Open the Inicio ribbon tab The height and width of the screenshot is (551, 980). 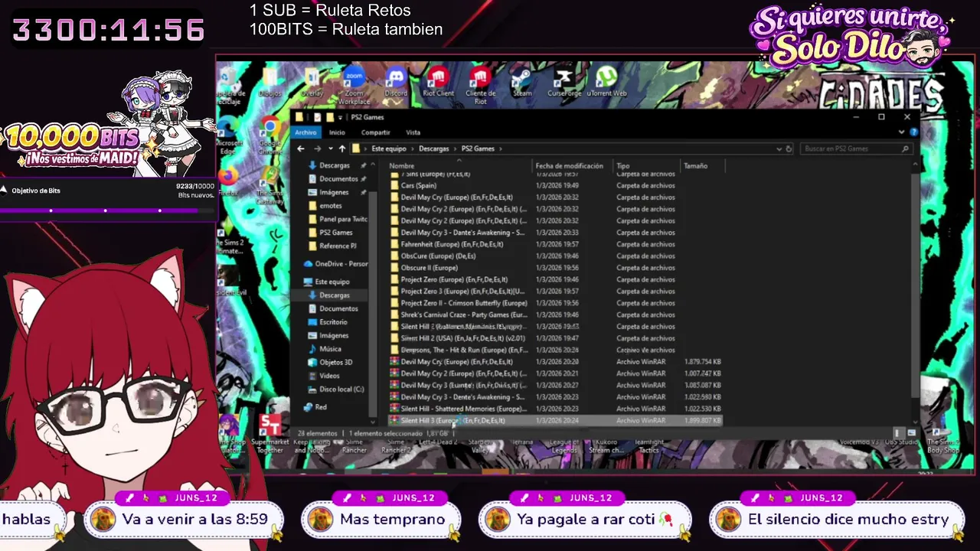[x=337, y=132]
